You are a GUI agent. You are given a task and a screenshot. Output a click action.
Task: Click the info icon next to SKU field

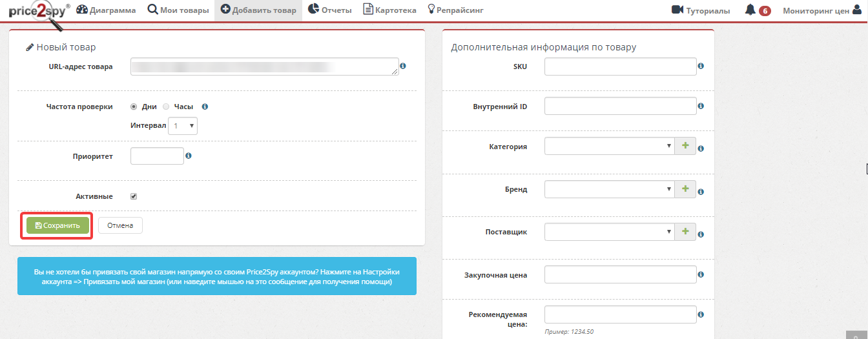tap(701, 66)
